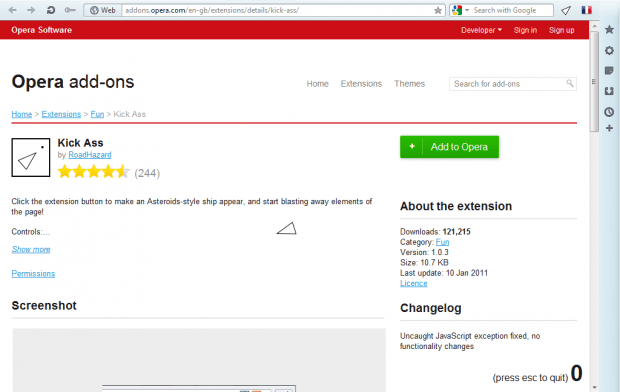
Task: Click Sign up
Action: tap(561, 30)
